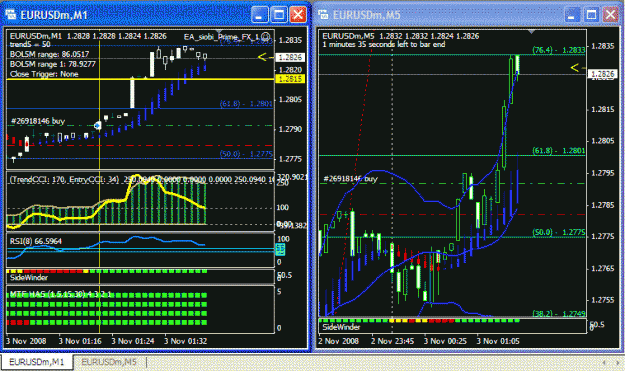Screen dimensions: 625x371
Task: Click the yellow price arrow in M5 chart
Action: point(576,68)
